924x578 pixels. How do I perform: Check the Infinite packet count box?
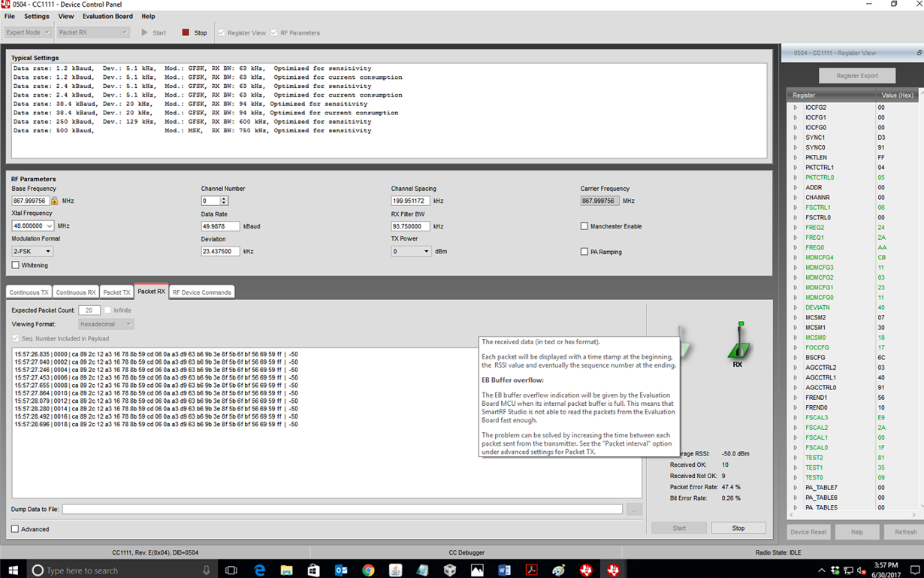point(108,310)
